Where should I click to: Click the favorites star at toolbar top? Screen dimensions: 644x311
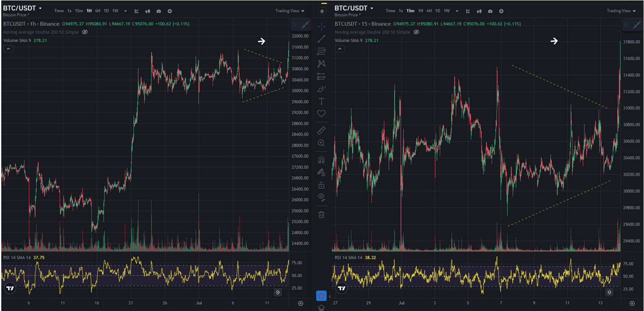pos(322,11)
